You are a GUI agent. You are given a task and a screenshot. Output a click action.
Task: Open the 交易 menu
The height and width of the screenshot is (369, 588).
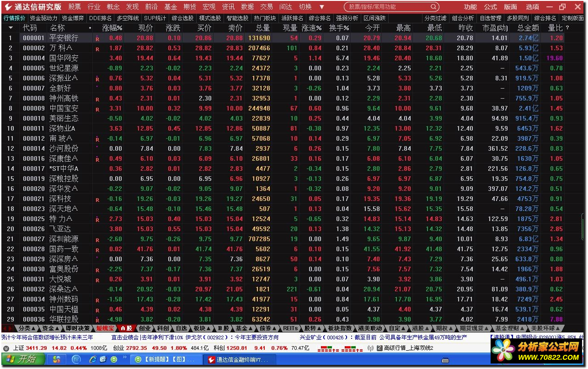pyautogui.click(x=267, y=7)
